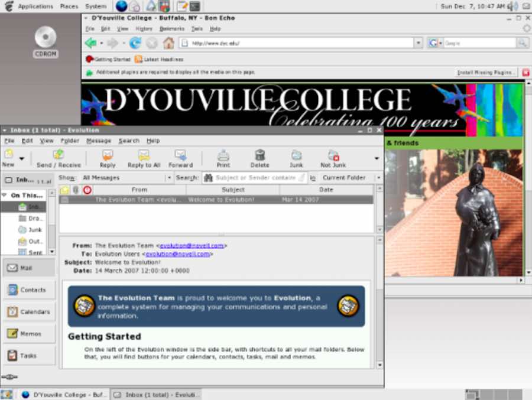Image resolution: width=532 pixels, height=400 pixels.
Task: Collapse the 'On This Computer' folder tree
Action: click(x=5, y=195)
